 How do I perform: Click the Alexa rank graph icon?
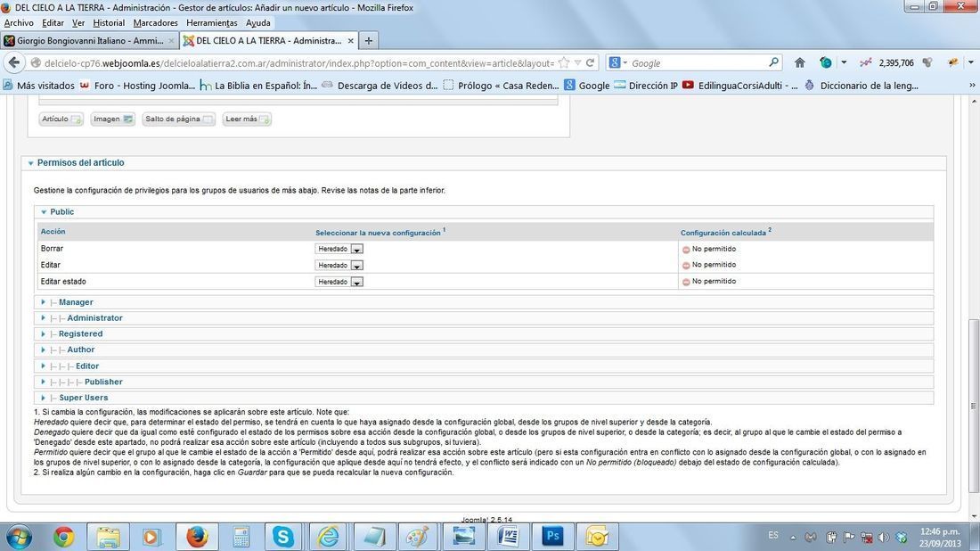click(x=866, y=62)
